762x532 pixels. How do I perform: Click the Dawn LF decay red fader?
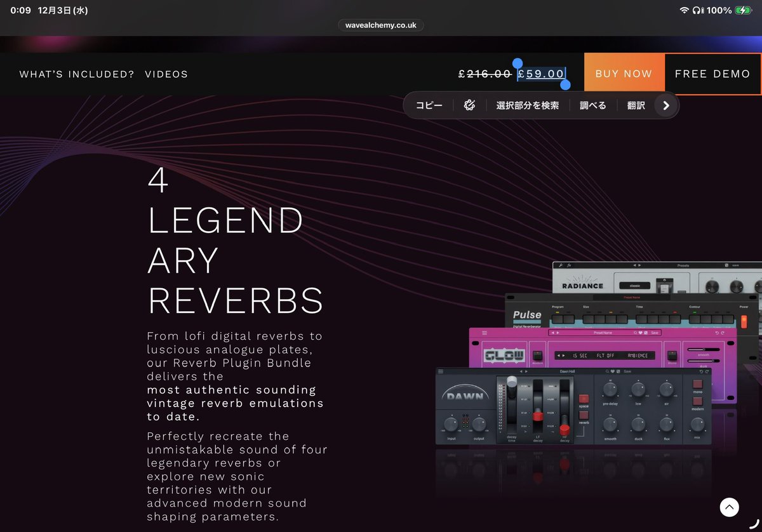(538, 416)
